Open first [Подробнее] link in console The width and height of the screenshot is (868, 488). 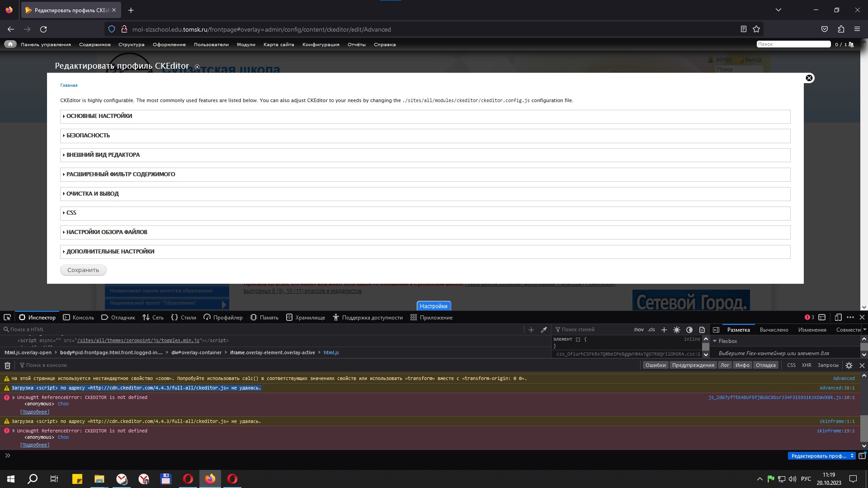coord(35,412)
